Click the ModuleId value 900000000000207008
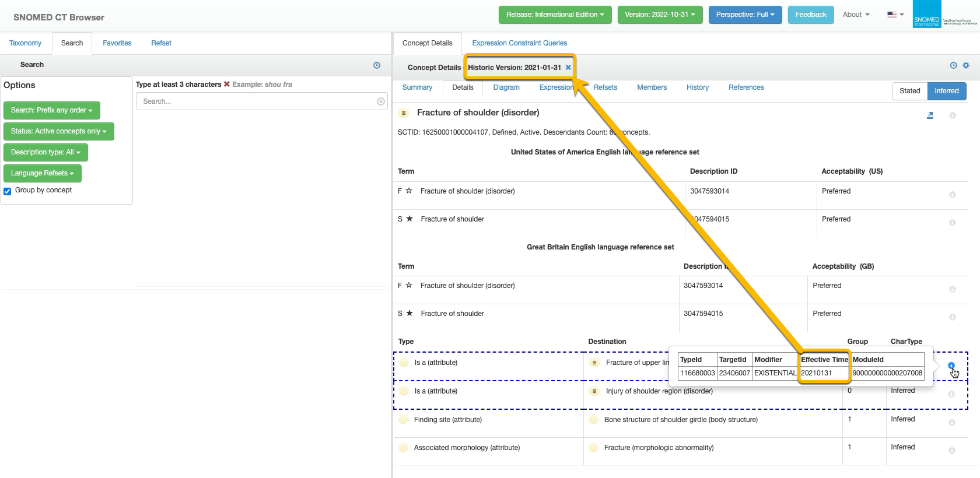 click(x=887, y=373)
